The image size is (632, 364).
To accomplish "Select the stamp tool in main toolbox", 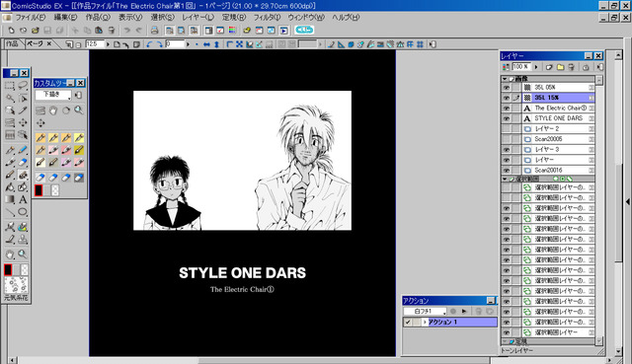I will coord(23,240).
